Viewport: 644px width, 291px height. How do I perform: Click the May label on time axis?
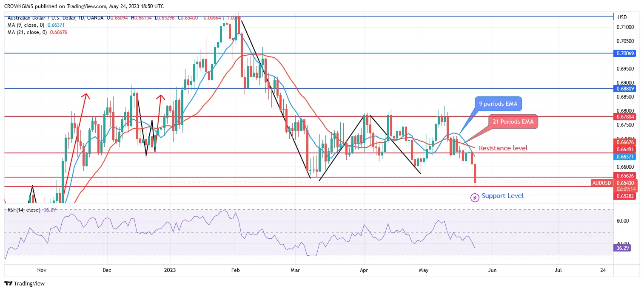point(423,270)
